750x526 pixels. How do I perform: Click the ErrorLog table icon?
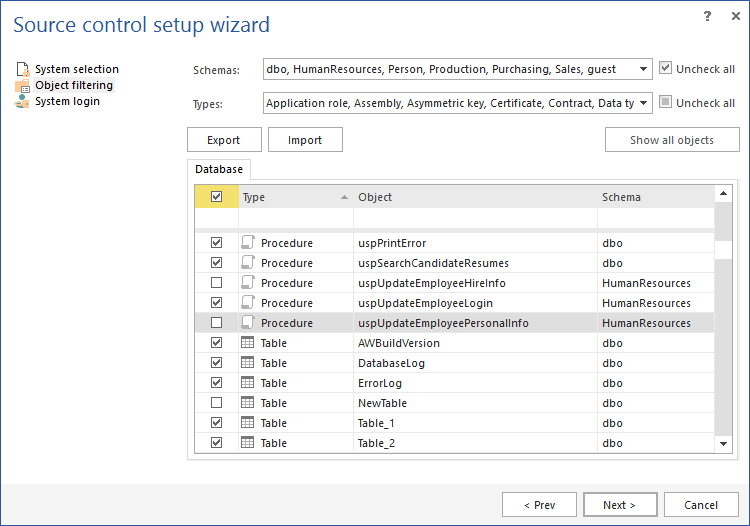(x=248, y=383)
